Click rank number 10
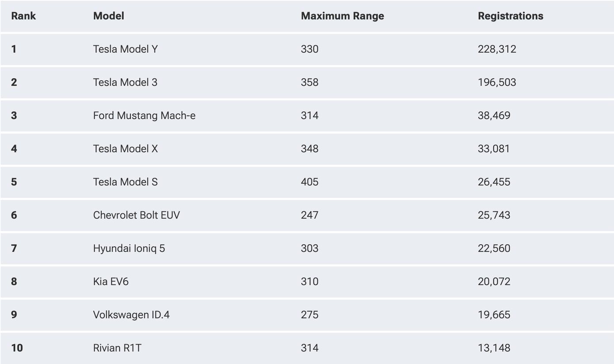This screenshot has height=364, width=614. 17,348
